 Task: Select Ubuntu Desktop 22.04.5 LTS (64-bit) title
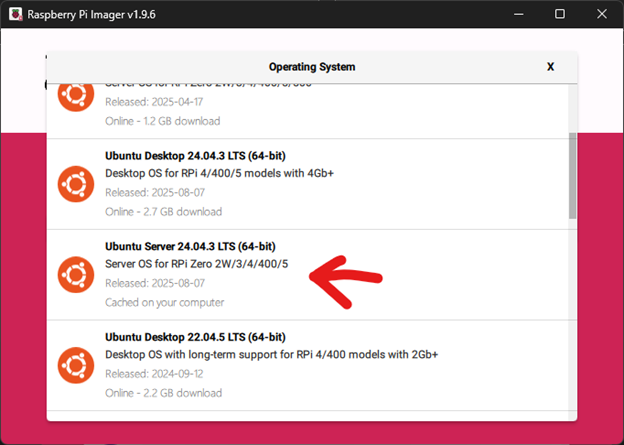195,337
